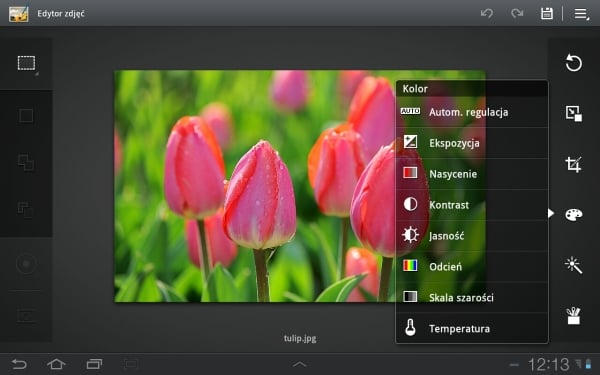
Task: Open the magic wand effects icon
Action: (574, 265)
